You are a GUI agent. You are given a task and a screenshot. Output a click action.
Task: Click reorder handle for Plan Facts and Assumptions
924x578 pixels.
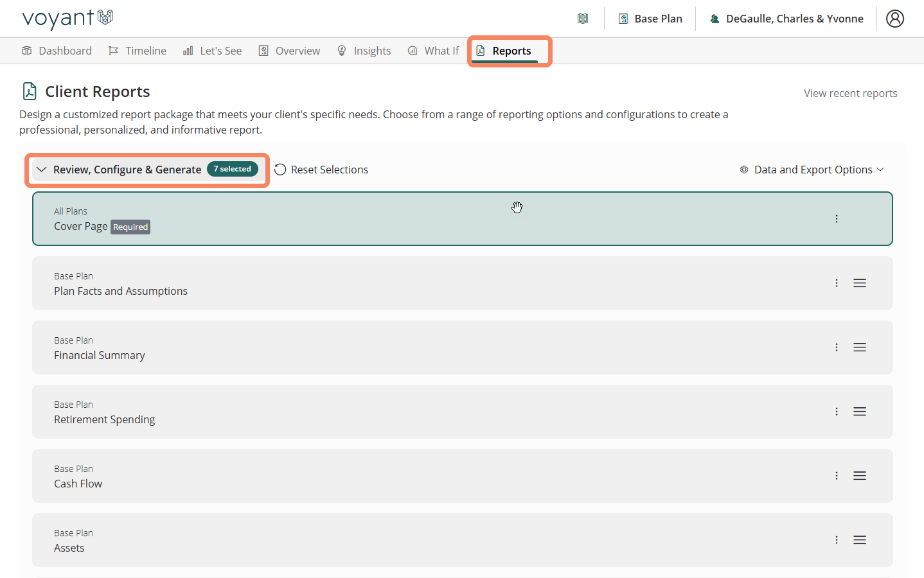pos(859,283)
